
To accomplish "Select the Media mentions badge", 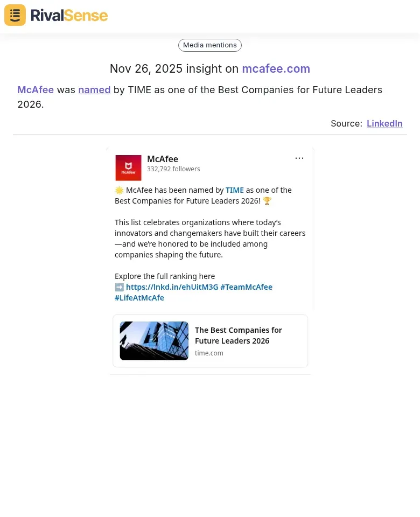I will tap(209, 45).
